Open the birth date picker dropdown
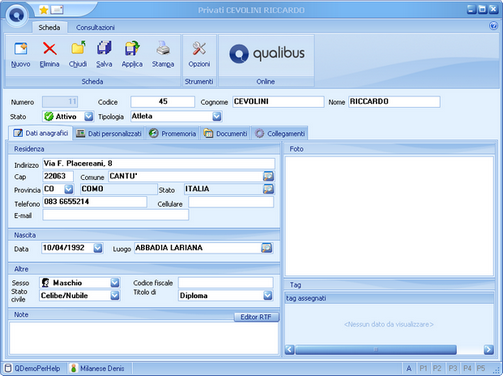The height and width of the screenshot is (376, 503). [x=98, y=248]
